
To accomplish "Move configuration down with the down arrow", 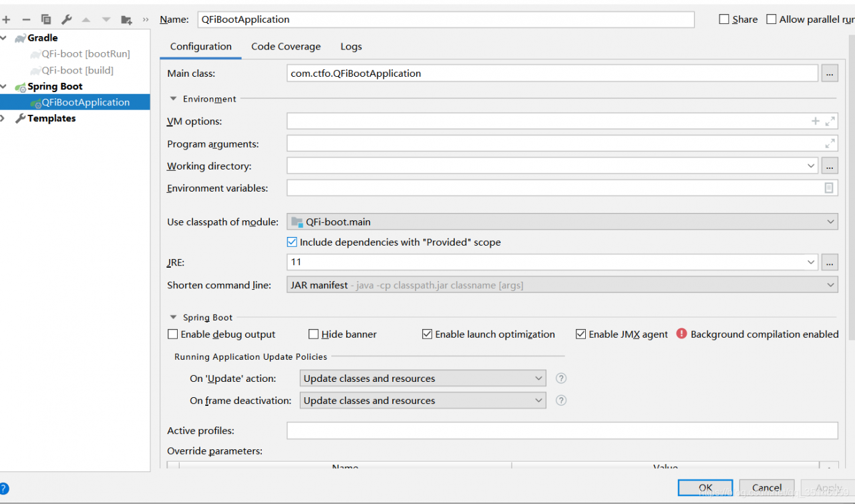I will pyautogui.click(x=106, y=19).
